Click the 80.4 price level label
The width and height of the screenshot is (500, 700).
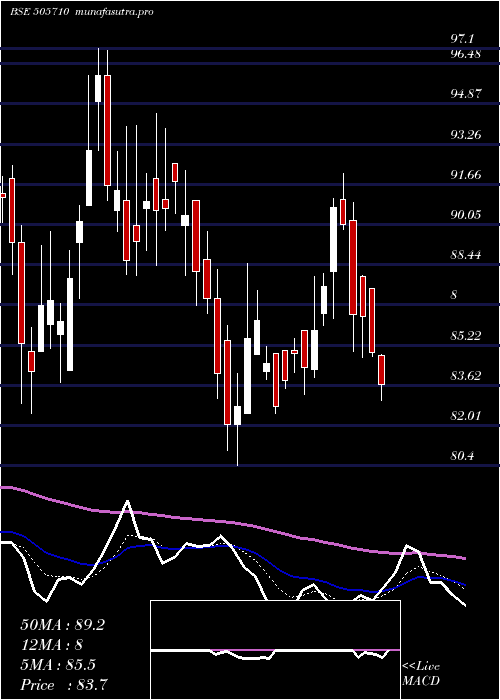point(463,455)
